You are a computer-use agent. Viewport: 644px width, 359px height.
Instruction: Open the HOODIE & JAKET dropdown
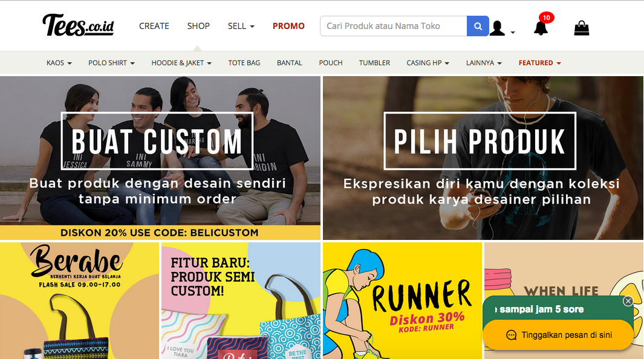coord(181,63)
